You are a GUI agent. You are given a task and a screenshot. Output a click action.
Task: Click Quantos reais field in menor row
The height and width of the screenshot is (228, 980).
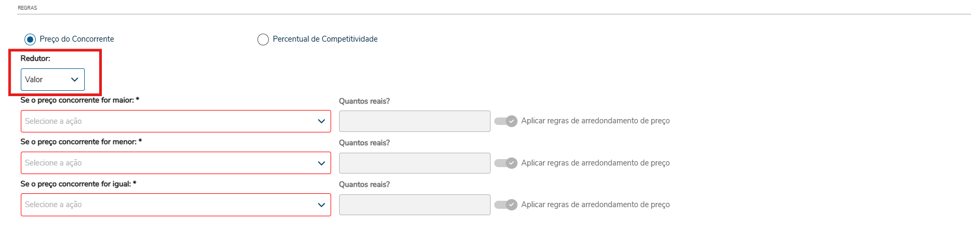pos(414,163)
